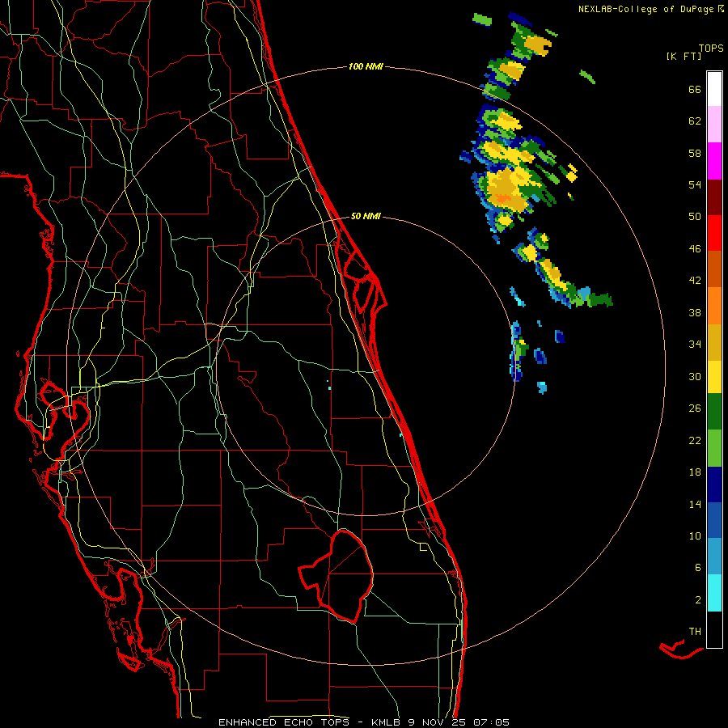This screenshot has height=728, width=728.
Task: Click the '58' scale value
Action: point(695,153)
